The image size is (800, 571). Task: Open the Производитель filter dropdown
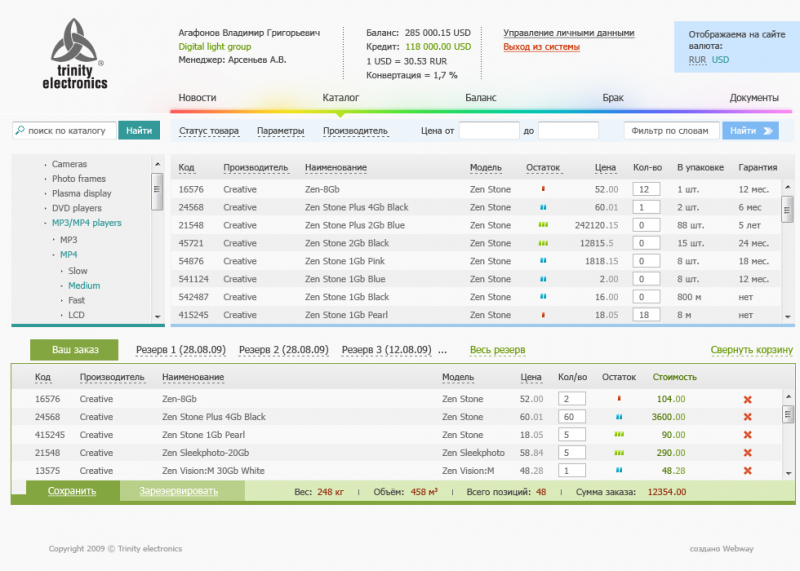pyautogui.click(x=355, y=131)
